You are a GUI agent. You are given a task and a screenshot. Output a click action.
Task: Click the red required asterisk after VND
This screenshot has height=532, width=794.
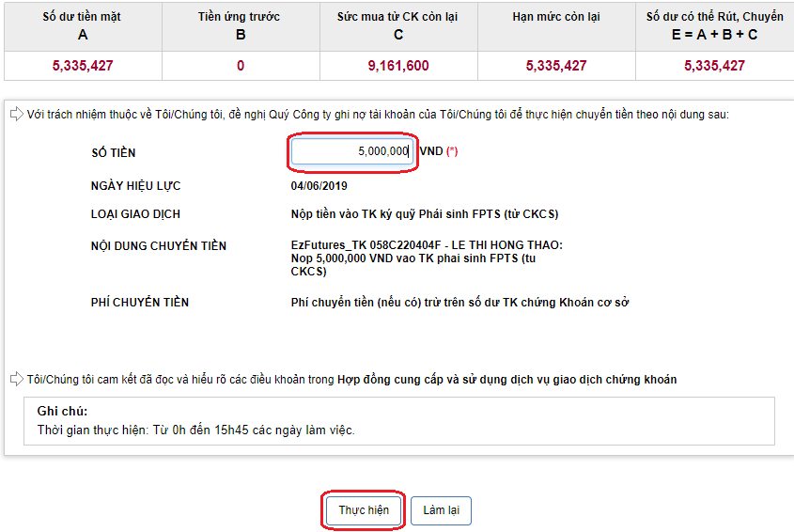tap(452, 151)
